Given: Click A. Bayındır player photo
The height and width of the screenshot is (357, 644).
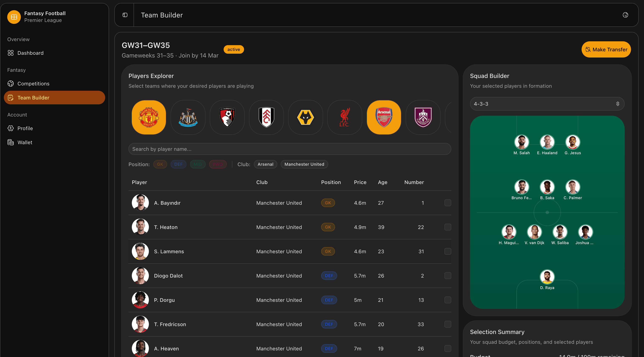Looking at the screenshot, I should 140,203.
